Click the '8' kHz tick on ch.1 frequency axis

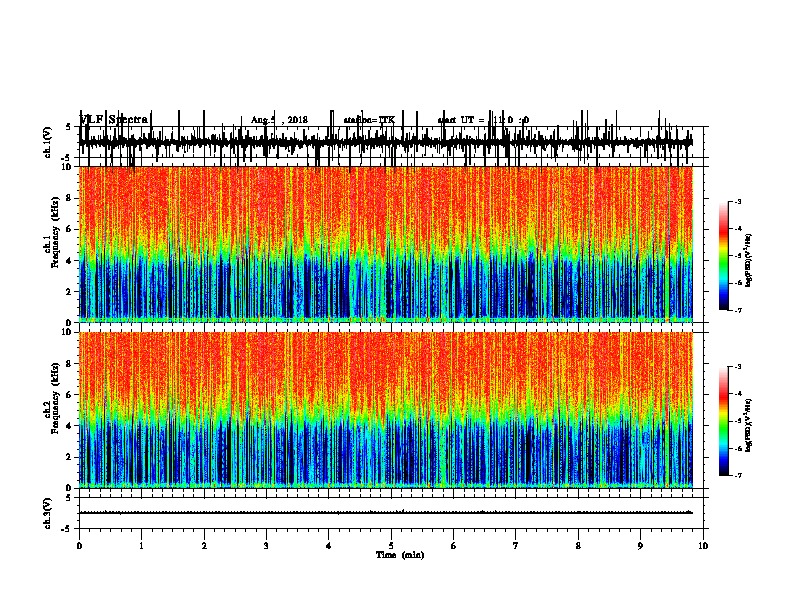[70, 198]
